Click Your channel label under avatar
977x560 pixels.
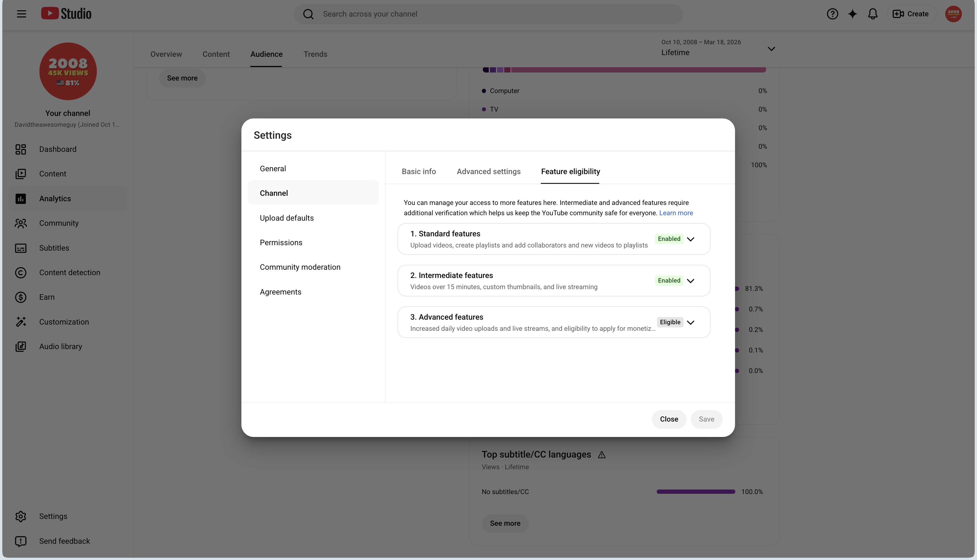pos(68,114)
